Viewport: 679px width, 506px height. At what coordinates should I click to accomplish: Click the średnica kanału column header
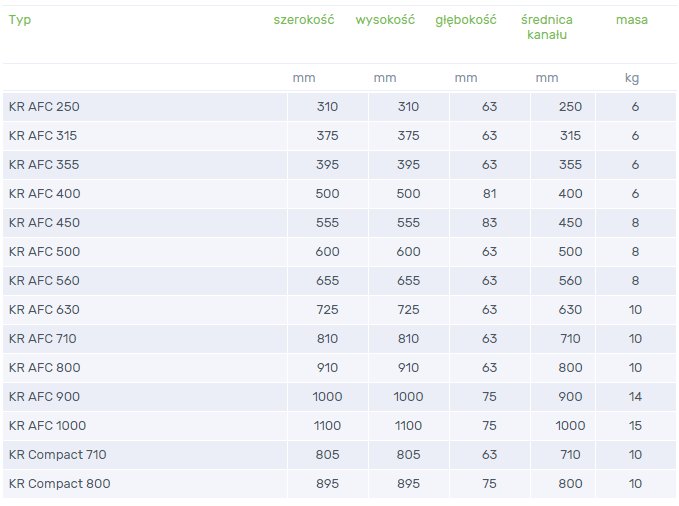(x=547, y=27)
